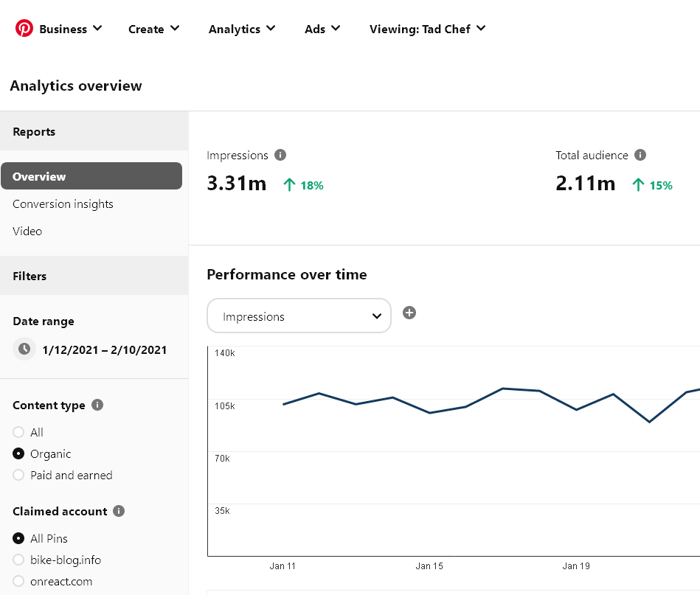
Task: Click the 105k y-axis label
Action: tap(224, 406)
